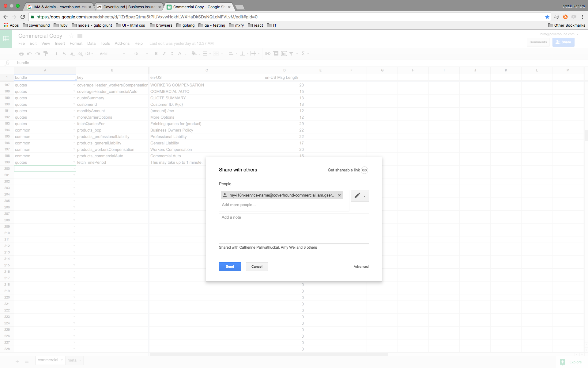Screen dimensions: 588x368
Task: Open the Arial font dropdown
Action: click(112, 54)
